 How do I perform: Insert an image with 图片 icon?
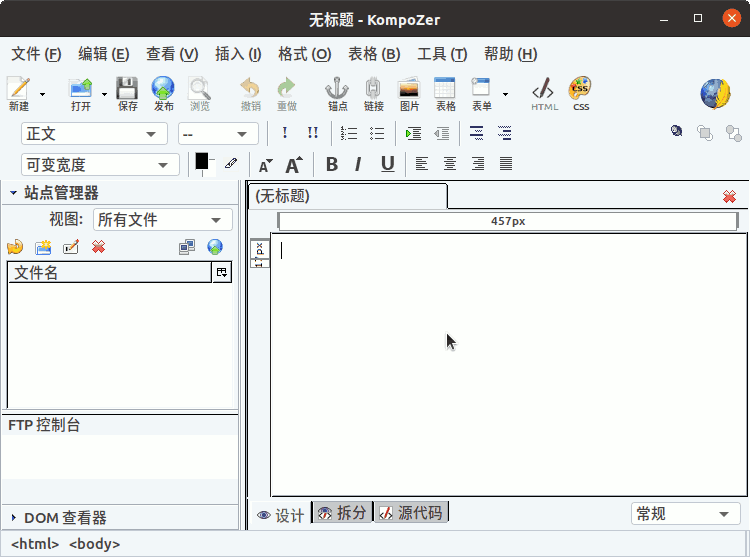[x=409, y=94]
